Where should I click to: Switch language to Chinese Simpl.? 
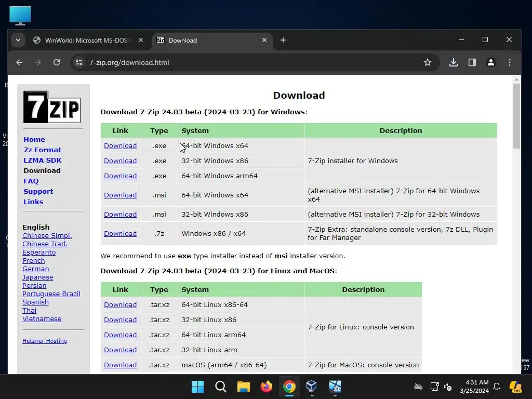pyautogui.click(x=47, y=235)
